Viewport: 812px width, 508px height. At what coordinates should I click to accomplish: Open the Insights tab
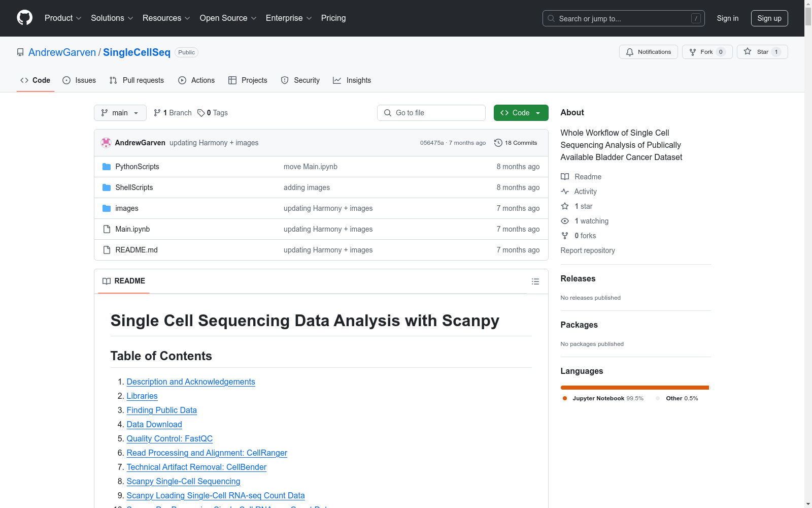[352, 80]
